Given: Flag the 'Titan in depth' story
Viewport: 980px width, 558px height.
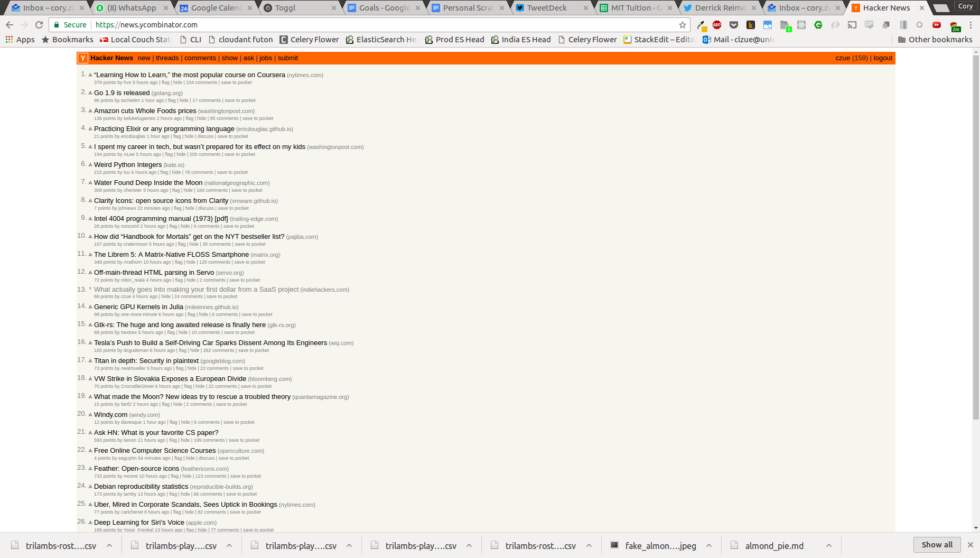Looking at the screenshot, I should click(x=180, y=368).
